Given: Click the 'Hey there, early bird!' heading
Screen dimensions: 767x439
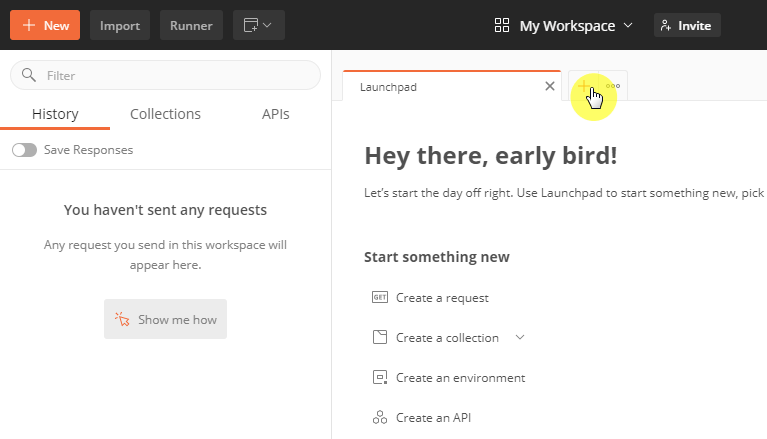Looking at the screenshot, I should (x=491, y=156).
